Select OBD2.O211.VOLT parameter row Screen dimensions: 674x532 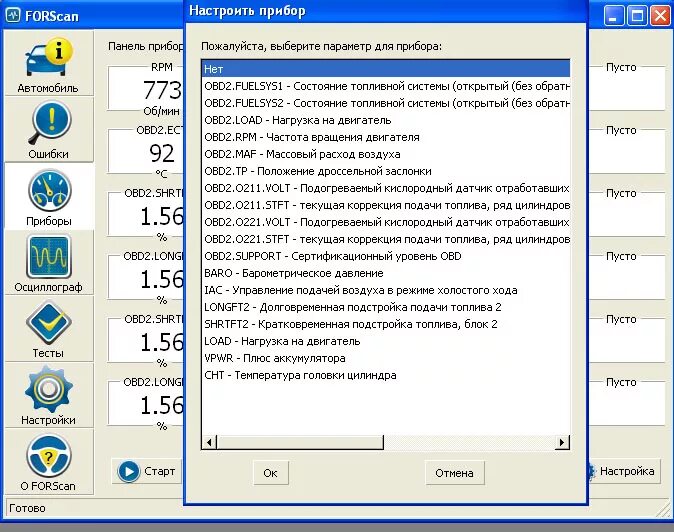tap(386, 188)
